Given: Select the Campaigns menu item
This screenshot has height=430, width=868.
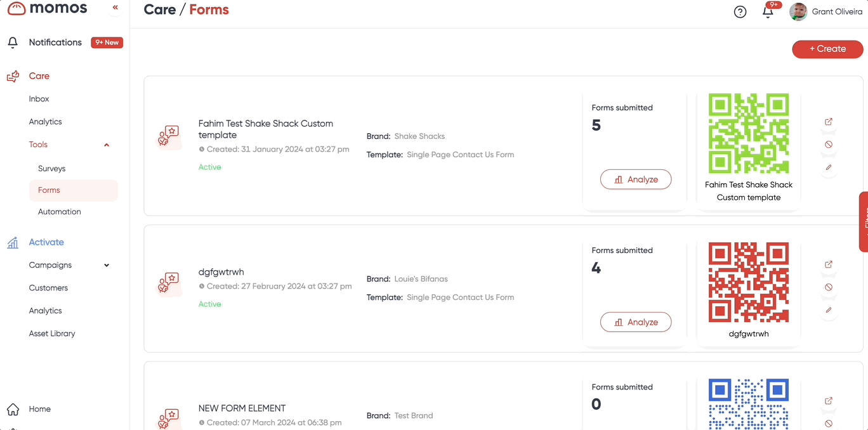Looking at the screenshot, I should 50,265.
